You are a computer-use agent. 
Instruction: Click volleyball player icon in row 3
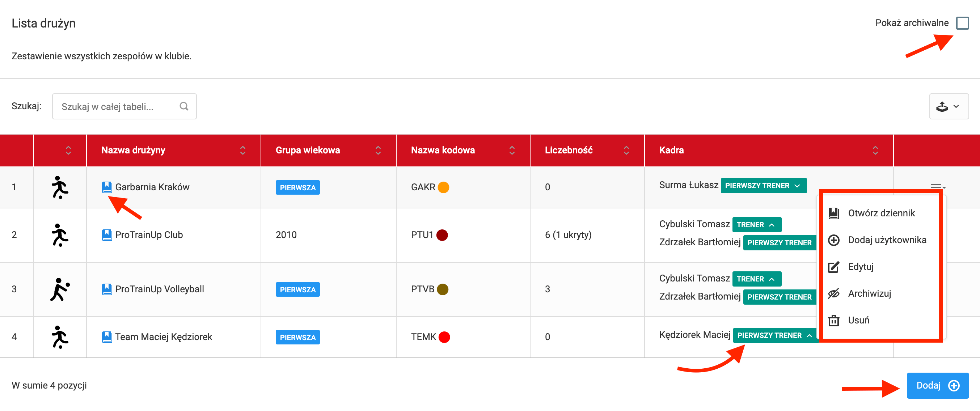(x=60, y=289)
